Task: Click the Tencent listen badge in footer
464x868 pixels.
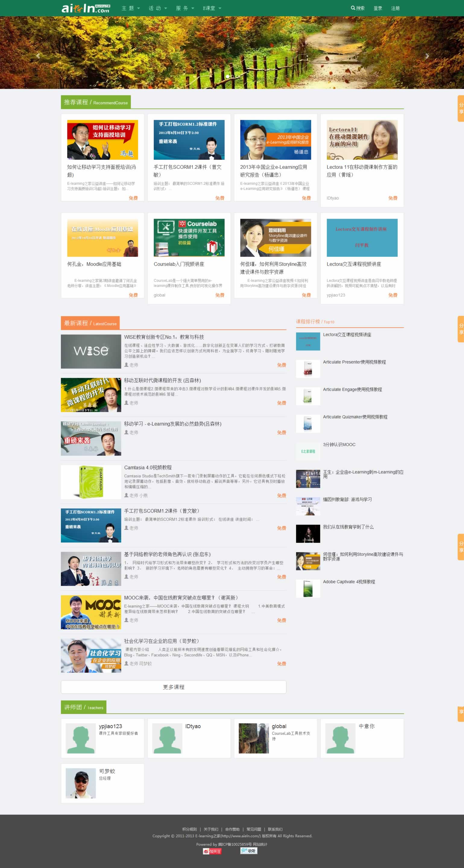Action: tap(248, 851)
